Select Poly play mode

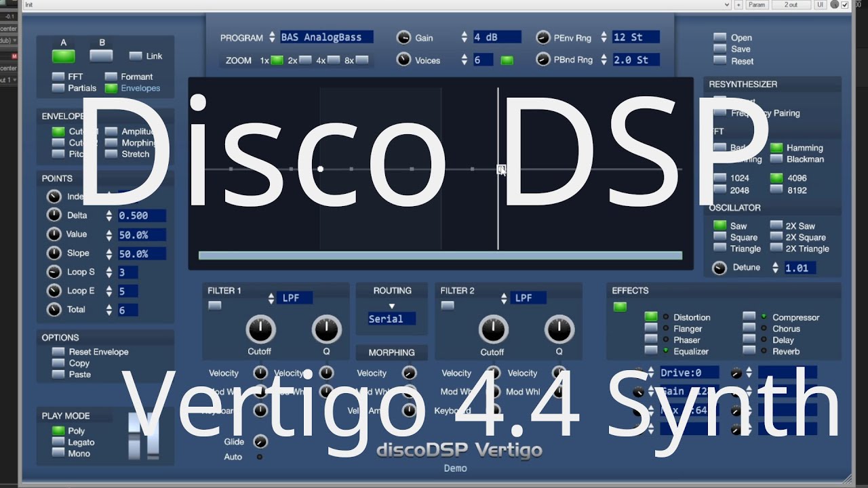(58, 431)
